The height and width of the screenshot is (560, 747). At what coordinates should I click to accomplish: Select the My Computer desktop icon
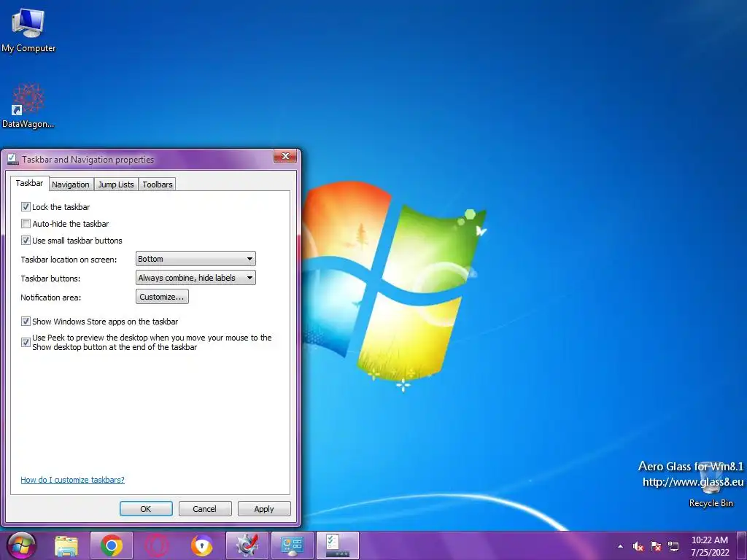click(28, 30)
